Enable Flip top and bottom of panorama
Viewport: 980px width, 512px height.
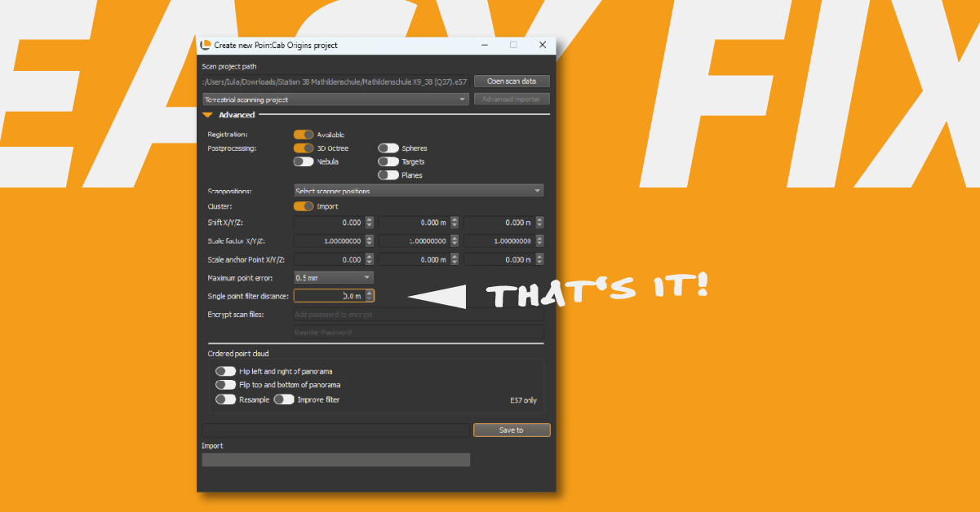tap(225, 385)
